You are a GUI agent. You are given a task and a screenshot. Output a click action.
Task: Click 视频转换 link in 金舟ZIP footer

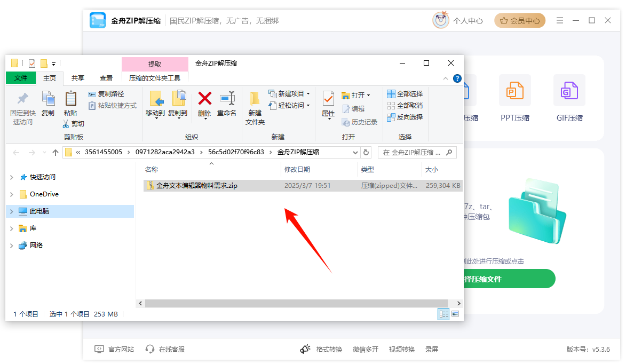coord(402,350)
